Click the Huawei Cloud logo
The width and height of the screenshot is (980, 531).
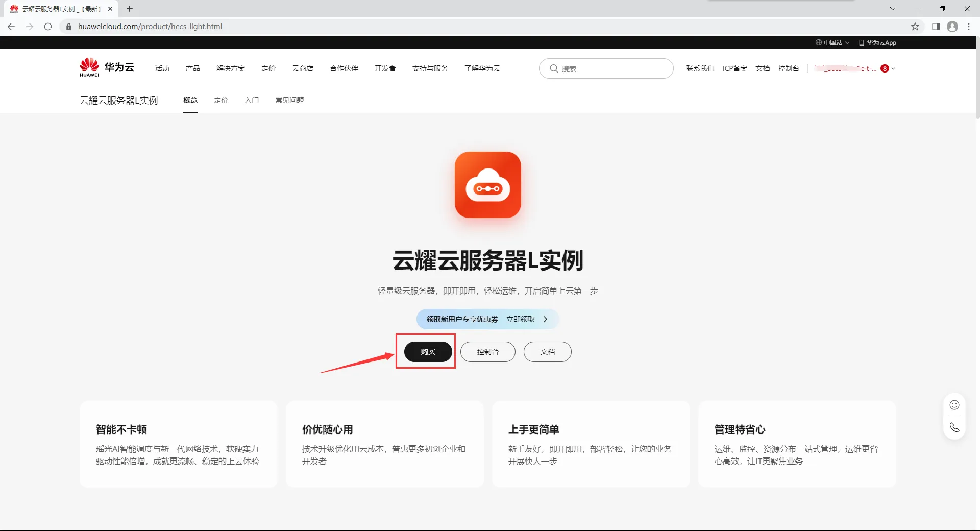coord(107,67)
